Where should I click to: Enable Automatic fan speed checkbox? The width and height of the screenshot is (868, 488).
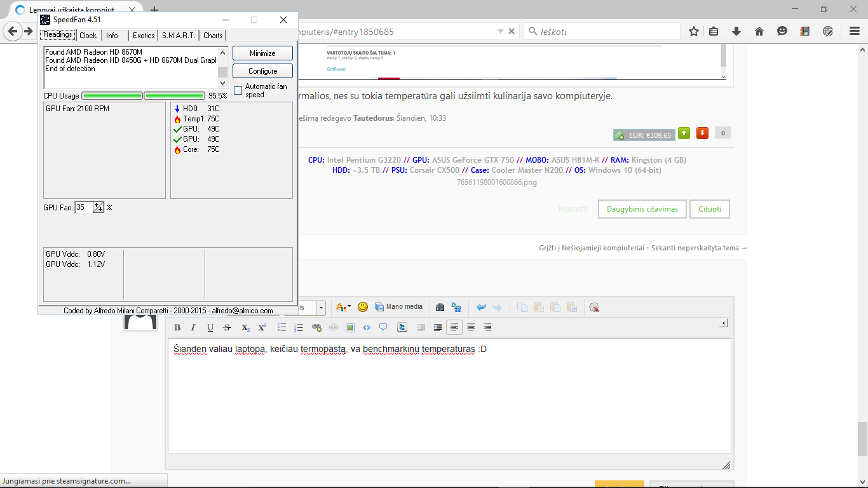(238, 90)
